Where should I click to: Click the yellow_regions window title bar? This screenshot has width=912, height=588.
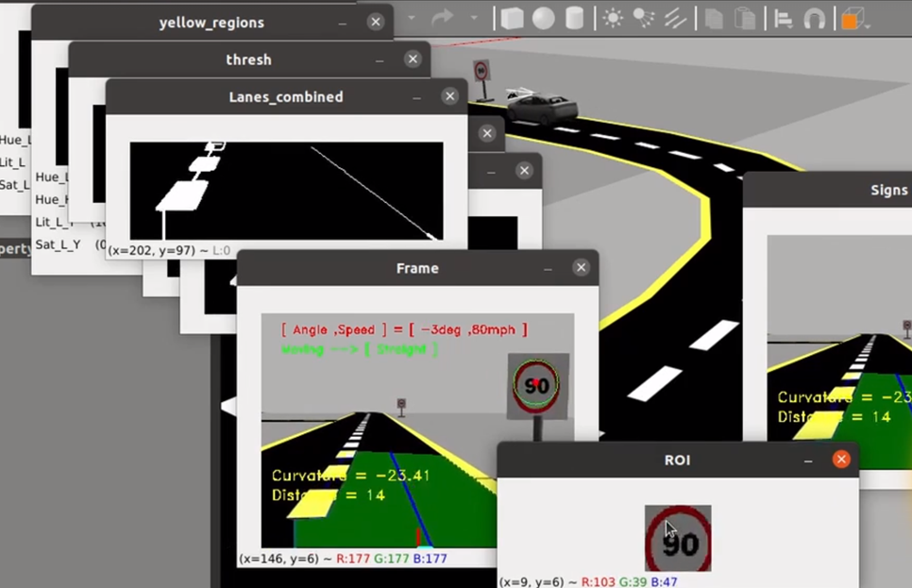[211, 23]
